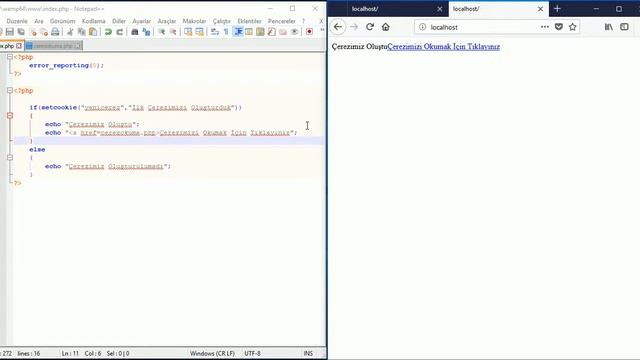Viewport: 640px width, 360px height.
Task: Zoom out of the editor text
Action: click(173, 32)
